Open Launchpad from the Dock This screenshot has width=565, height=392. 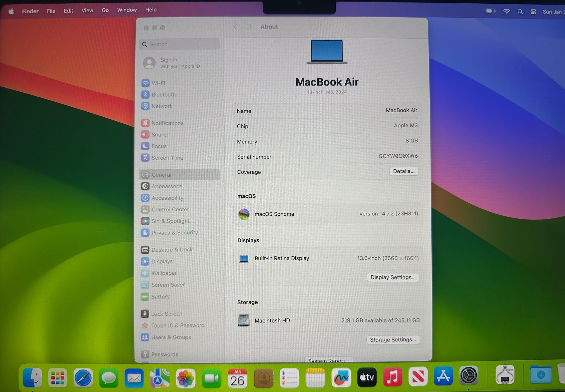pos(58,377)
